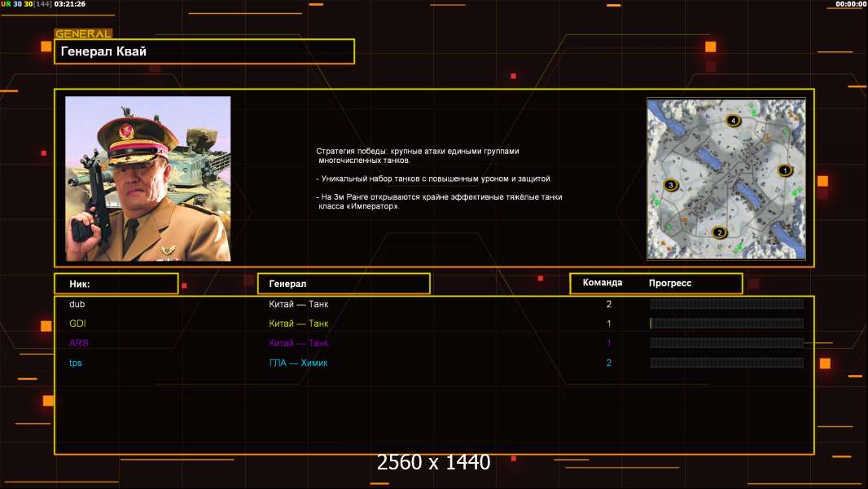Image resolution: width=868 pixels, height=489 pixels.
Task: Click the "Ник:" column header
Action: click(x=116, y=284)
